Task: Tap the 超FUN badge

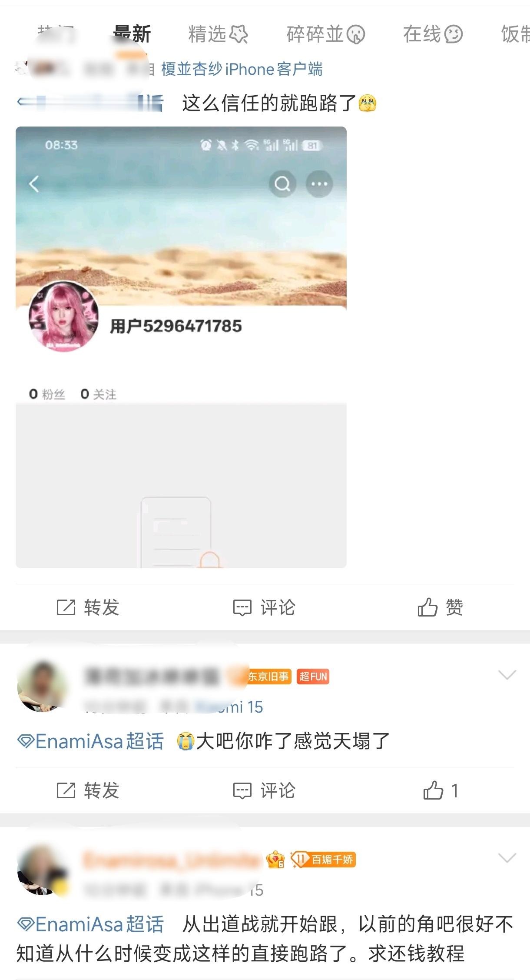Action: pyautogui.click(x=313, y=677)
